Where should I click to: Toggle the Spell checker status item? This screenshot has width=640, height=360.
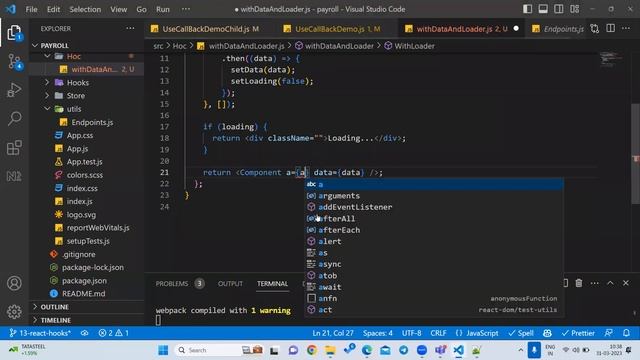(521, 333)
